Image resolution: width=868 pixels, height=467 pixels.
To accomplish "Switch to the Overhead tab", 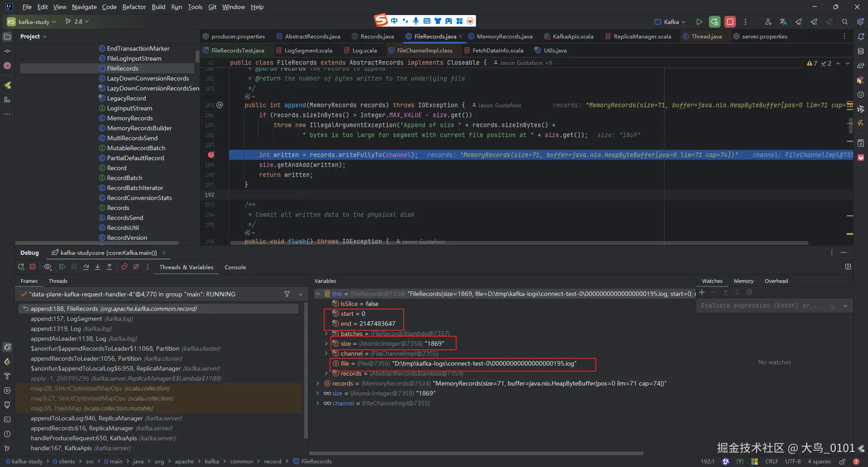I will tap(776, 281).
